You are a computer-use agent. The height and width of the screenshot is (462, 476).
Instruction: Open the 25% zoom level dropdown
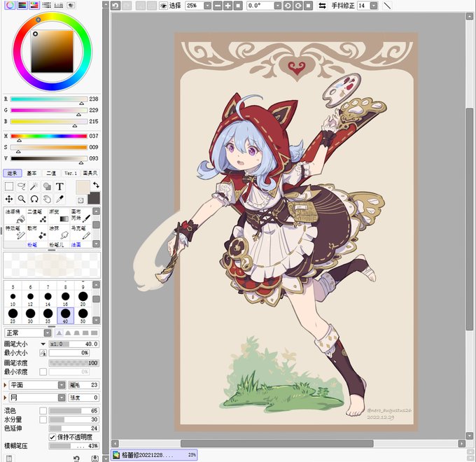click(x=207, y=6)
